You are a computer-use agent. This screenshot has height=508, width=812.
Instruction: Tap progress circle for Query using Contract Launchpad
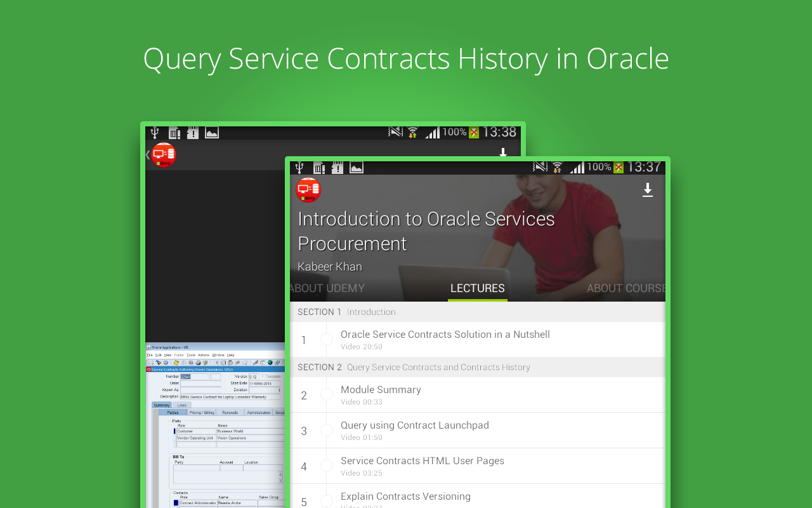tap(327, 431)
